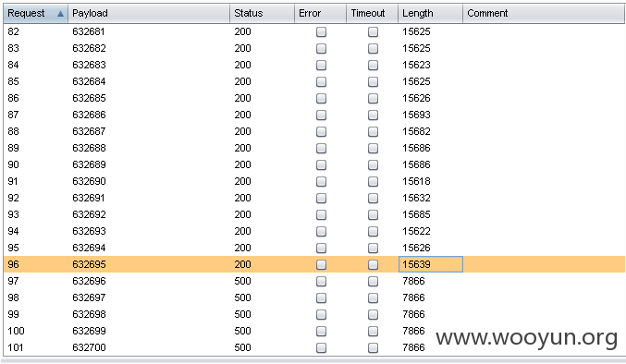Click request number 82
Screen dimensions: 626x364
[13, 31]
